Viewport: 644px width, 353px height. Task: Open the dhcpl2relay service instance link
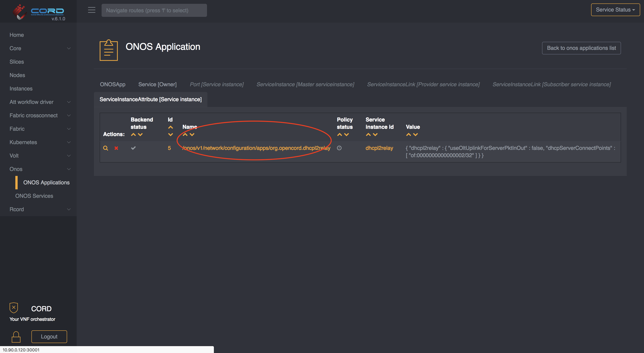379,148
